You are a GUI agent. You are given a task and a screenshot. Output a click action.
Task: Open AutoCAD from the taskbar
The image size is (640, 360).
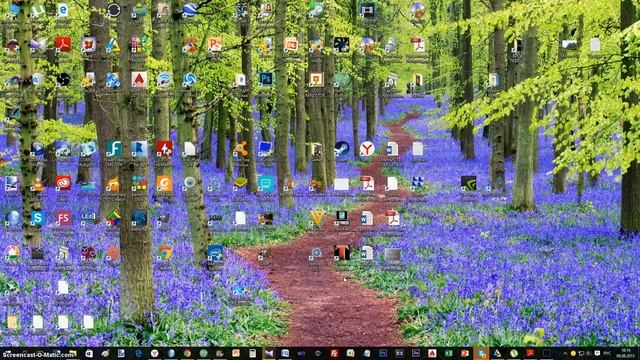tap(432, 353)
